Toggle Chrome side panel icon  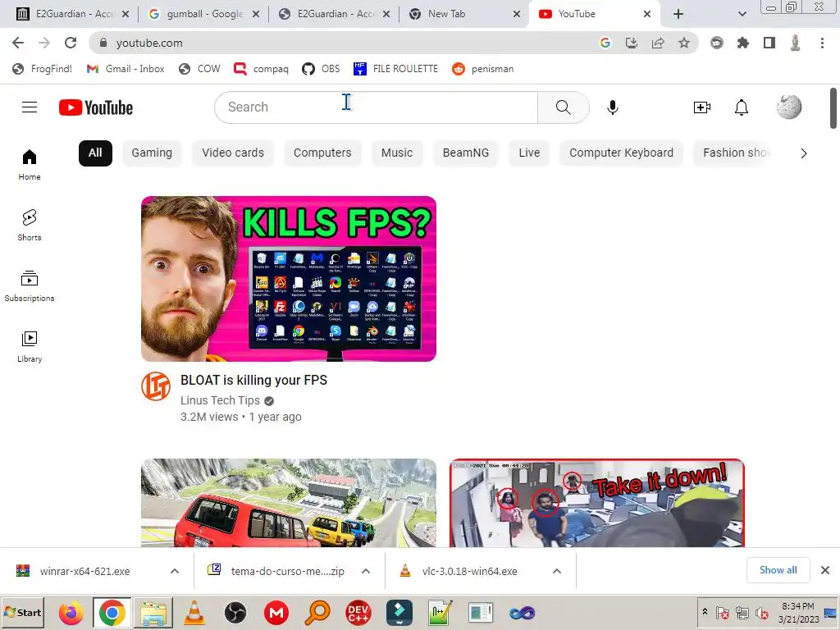[x=769, y=43]
